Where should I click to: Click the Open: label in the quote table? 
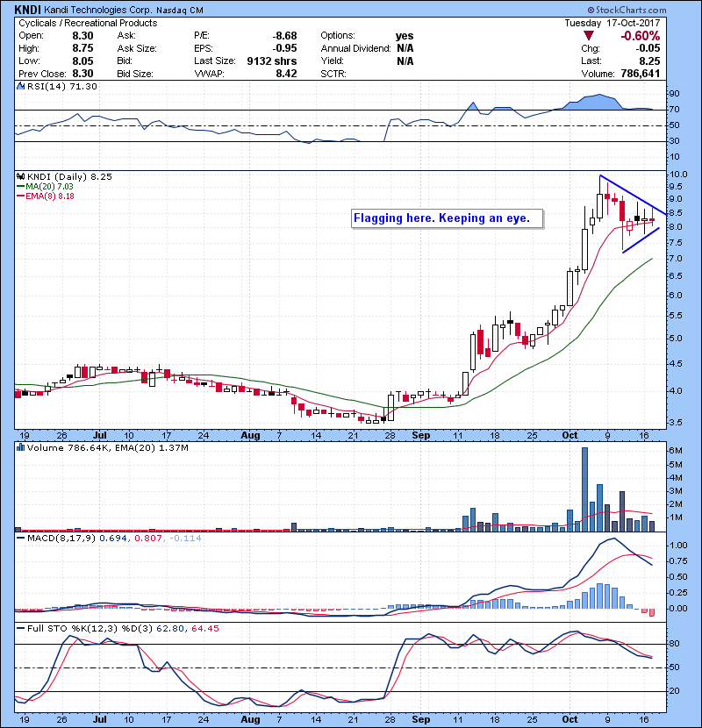(x=31, y=36)
